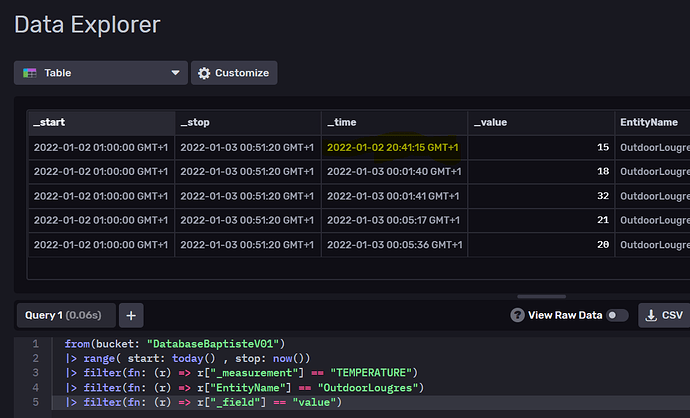
Task: Sort by the _time column header
Action: 395,122
